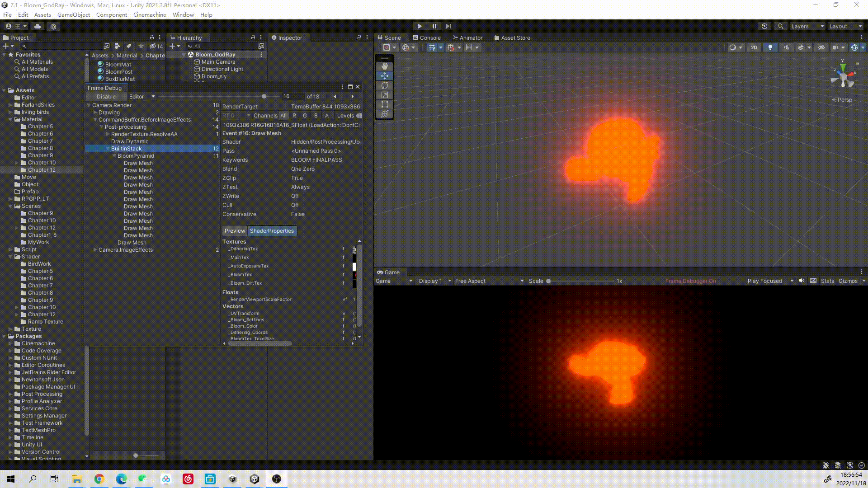Switch to the Console tab

[426, 38]
